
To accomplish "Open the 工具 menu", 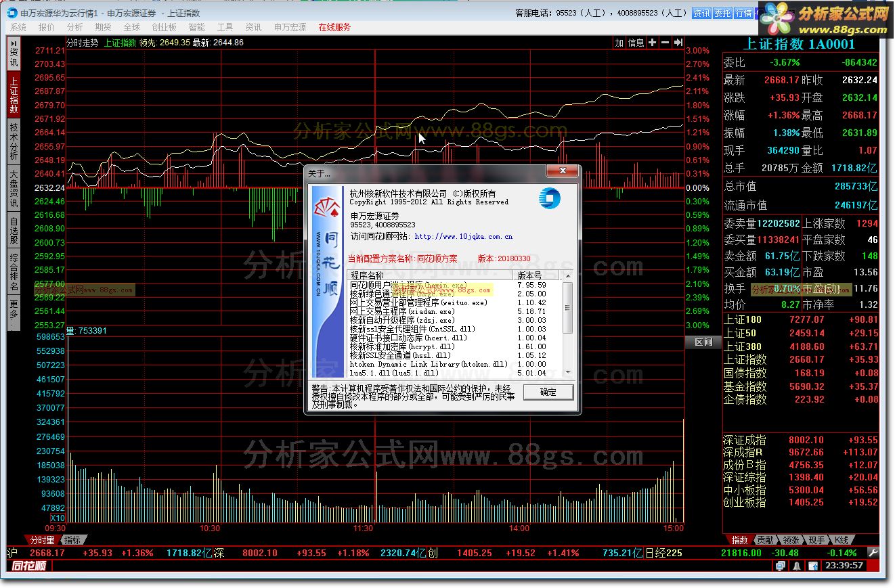I will tap(225, 27).
